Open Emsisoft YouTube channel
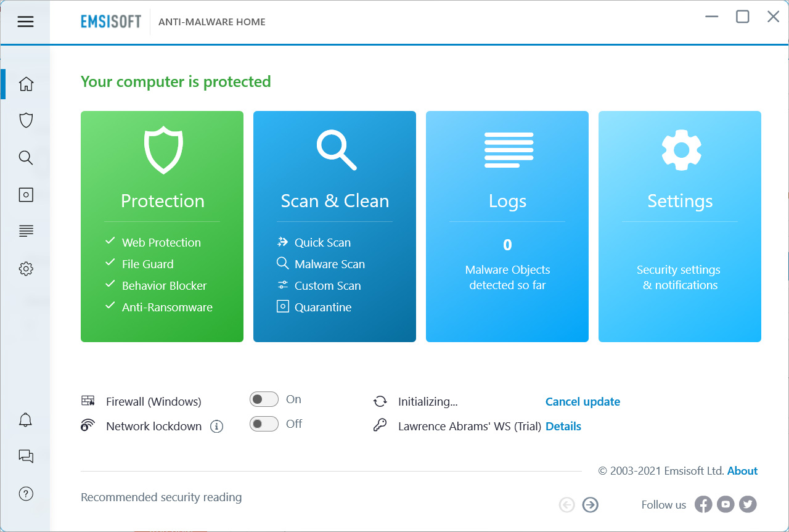This screenshot has width=789, height=532. coord(726,504)
